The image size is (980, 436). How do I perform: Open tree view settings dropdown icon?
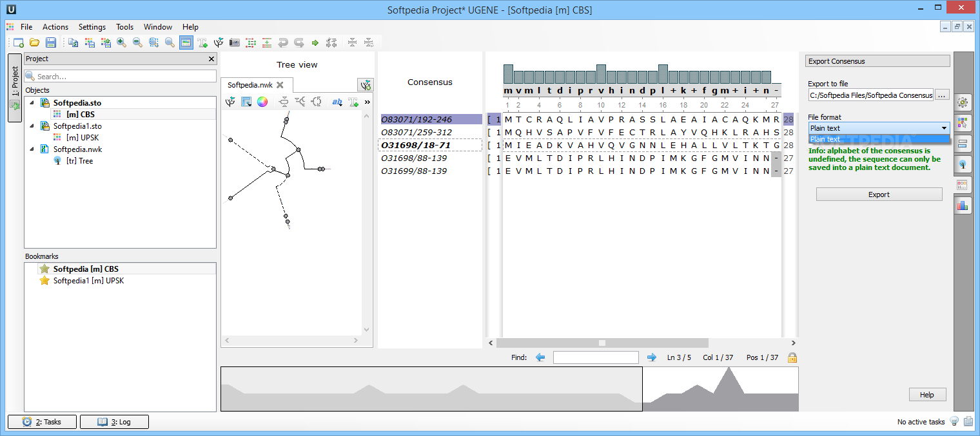coord(246,102)
